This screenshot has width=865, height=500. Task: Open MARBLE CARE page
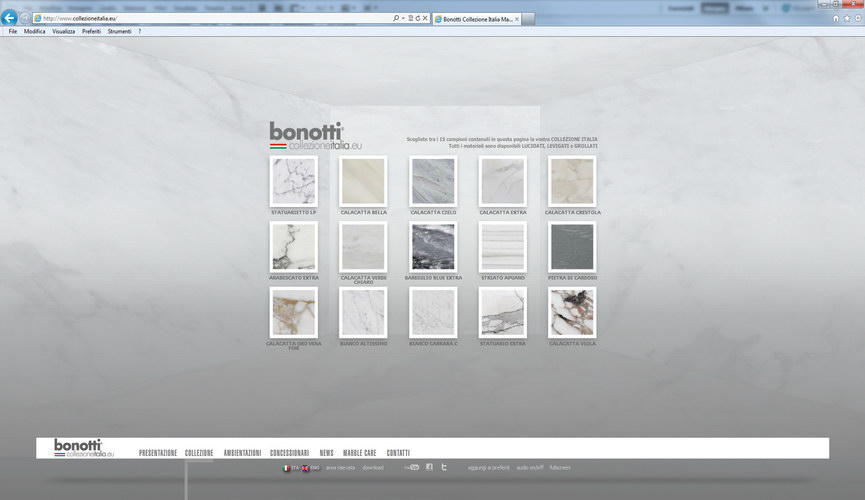click(x=360, y=453)
